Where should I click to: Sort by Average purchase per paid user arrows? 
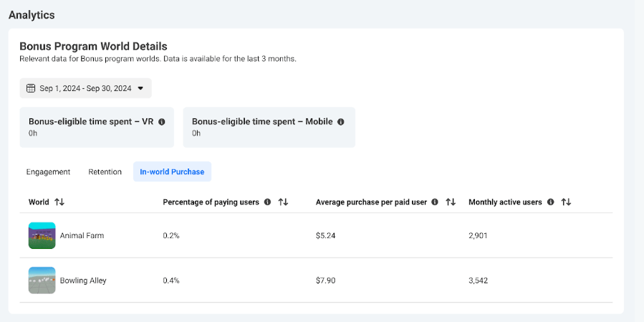click(451, 202)
